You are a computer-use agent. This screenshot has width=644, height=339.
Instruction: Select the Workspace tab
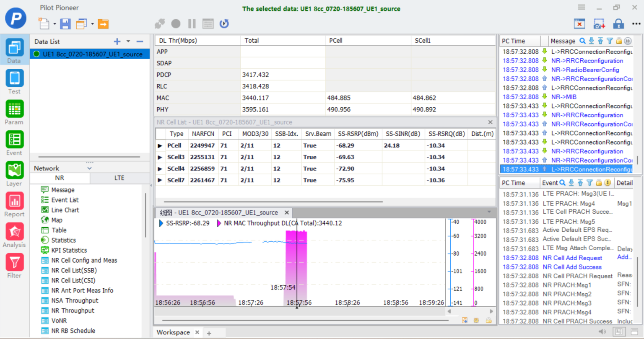pos(173,332)
